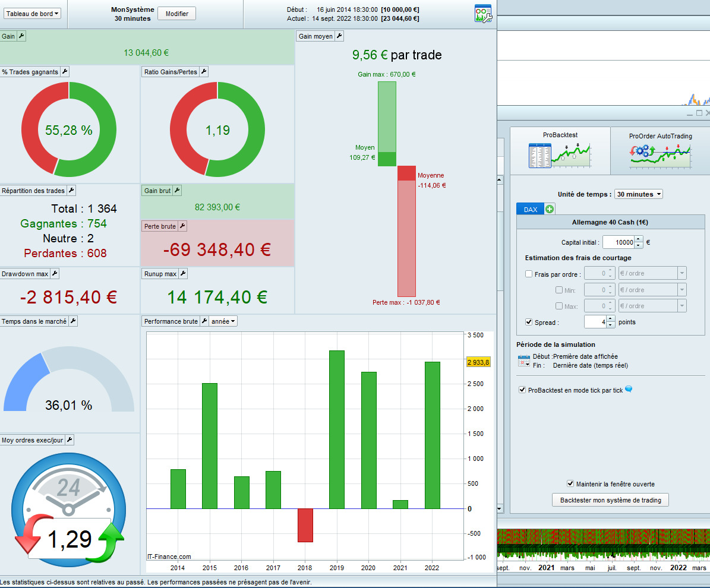
Task: Select the DAX instrument tab
Action: [x=530, y=209]
